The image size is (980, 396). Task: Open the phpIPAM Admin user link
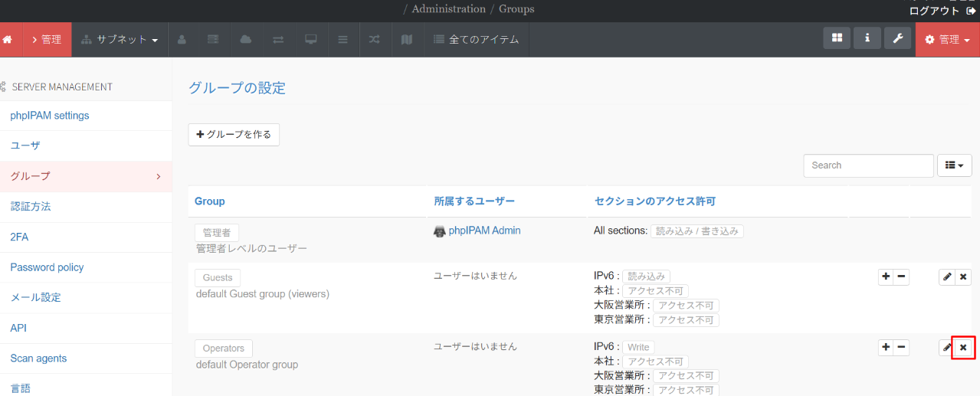pos(483,231)
